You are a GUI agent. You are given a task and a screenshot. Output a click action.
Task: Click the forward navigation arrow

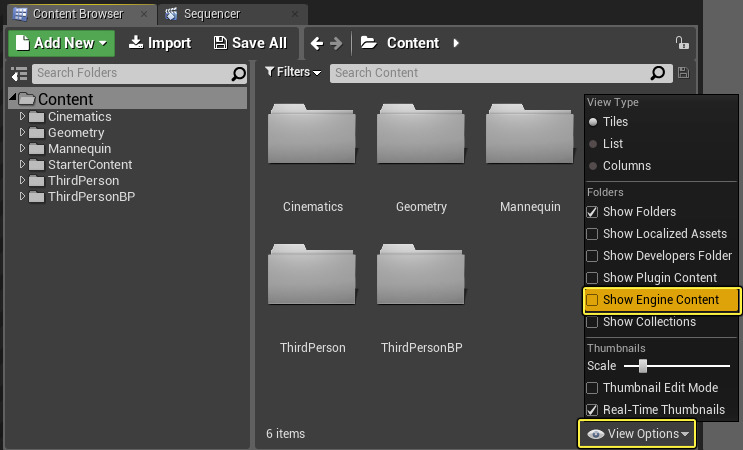pyautogui.click(x=336, y=43)
